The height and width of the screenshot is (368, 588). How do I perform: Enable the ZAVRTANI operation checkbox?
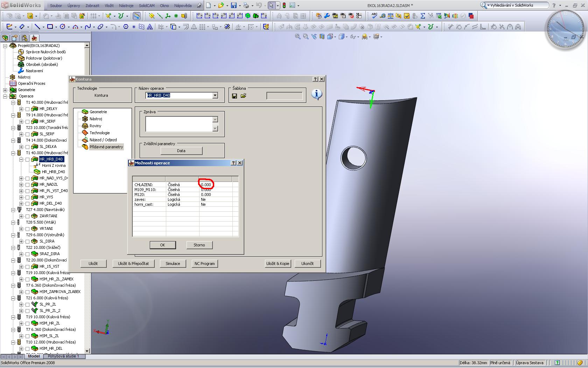pyautogui.click(x=28, y=216)
